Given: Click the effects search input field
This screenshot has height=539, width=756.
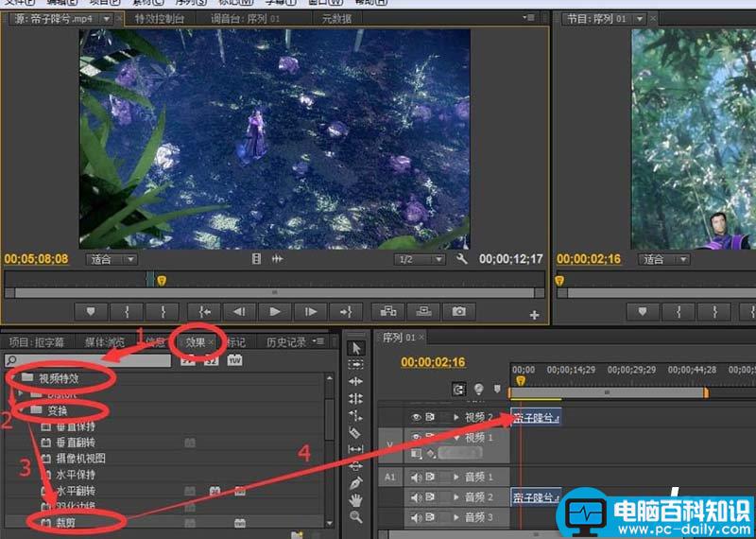Looking at the screenshot, I should 88,360.
